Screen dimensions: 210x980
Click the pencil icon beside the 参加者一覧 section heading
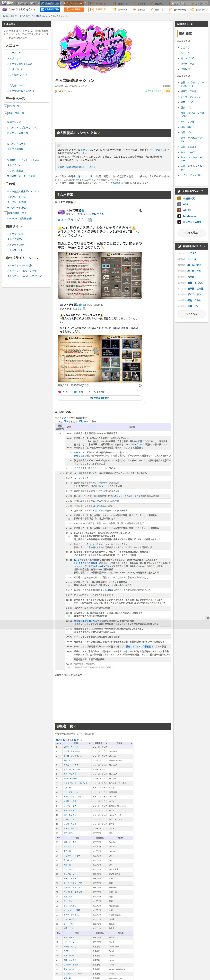(x=75, y=726)
